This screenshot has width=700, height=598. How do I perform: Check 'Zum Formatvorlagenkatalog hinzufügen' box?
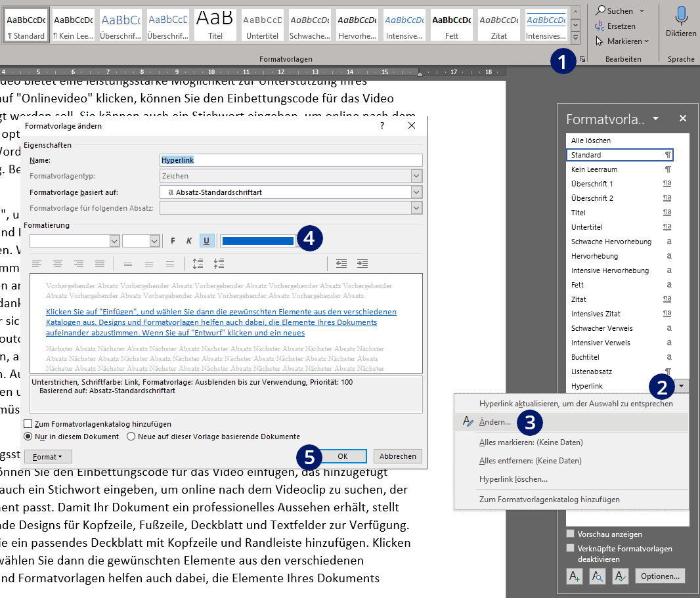[28, 424]
